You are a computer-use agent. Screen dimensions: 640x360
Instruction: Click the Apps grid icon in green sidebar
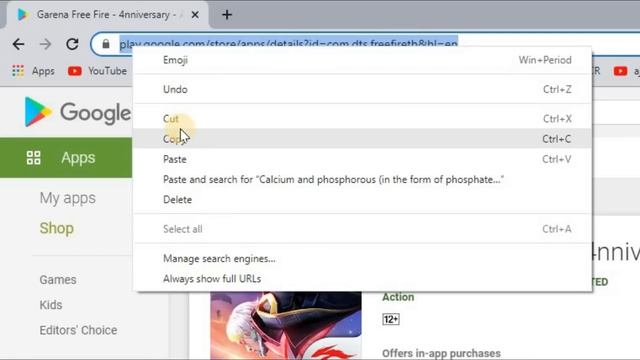pos(33,158)
